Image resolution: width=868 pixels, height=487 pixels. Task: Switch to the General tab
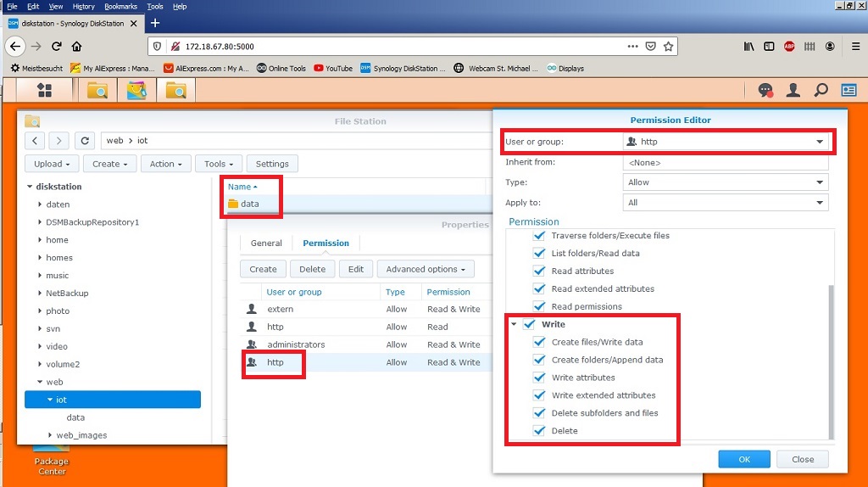tap(266, 243)
